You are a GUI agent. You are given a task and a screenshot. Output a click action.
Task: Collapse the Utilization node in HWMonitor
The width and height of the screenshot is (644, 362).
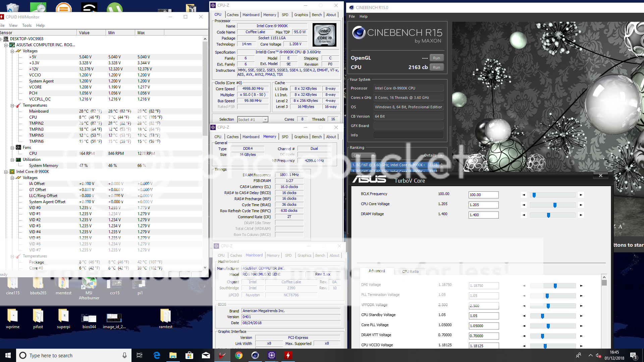[x=12, y=160]
